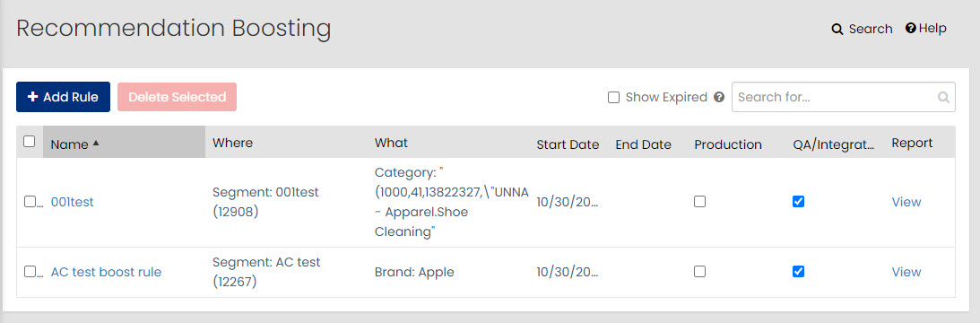Viewport: 980px width, 323px height.
Task: Click the Delete Selected button
Action: (x=177, y=97)
